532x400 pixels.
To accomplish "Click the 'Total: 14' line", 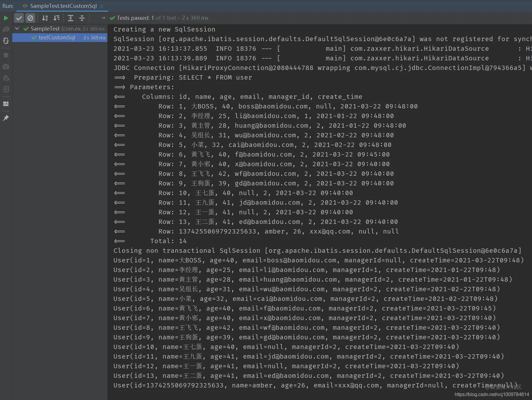I will coord(150,241).
